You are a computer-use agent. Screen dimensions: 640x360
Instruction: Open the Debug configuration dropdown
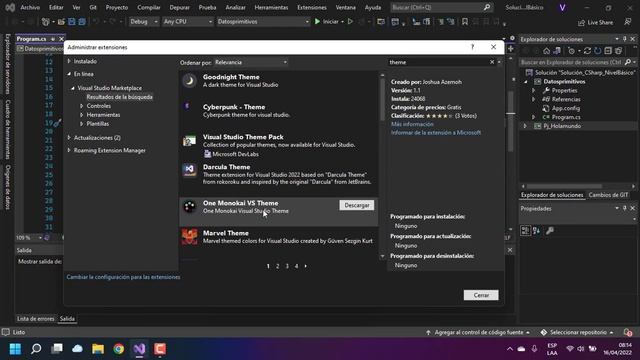pos(144,22)
